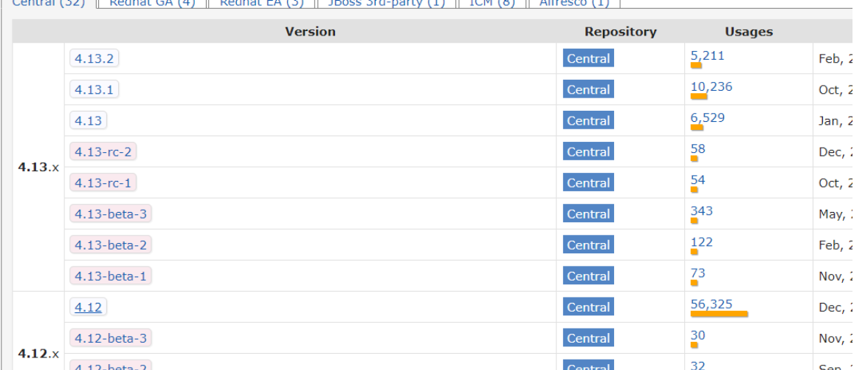View the 10,236 usages of 4.13.1
This screenshot has width=868, height=370.
pyautogui.click(x=712, y=87)
